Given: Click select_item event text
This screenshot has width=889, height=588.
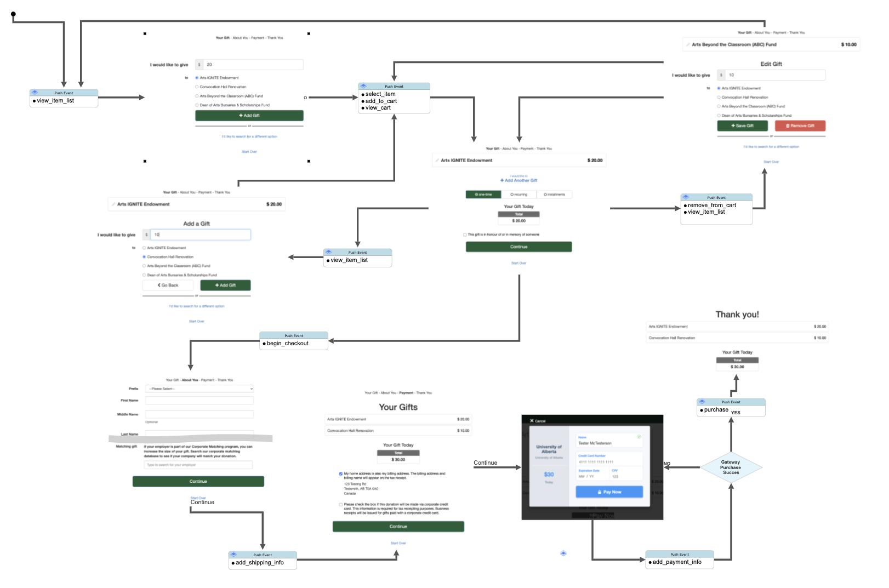Looking at the screenshot, I should 380,94.
